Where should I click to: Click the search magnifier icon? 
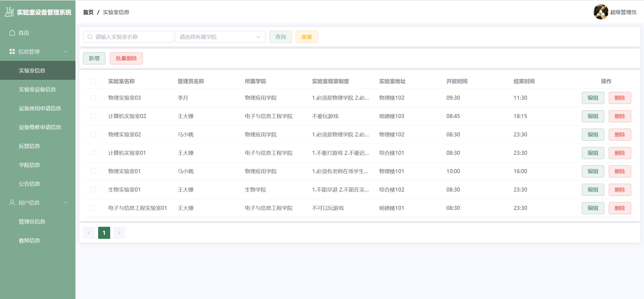[90, 37]
